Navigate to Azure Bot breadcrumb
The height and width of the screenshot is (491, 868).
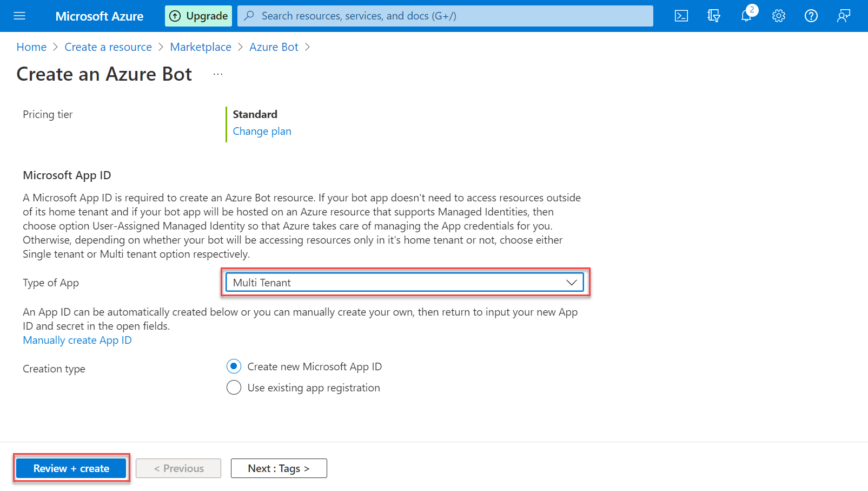274,47
